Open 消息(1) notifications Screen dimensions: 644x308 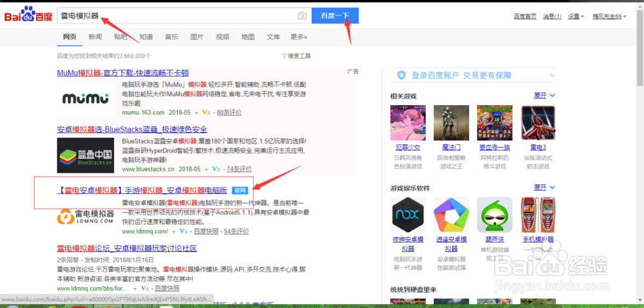tap(553, 16)
